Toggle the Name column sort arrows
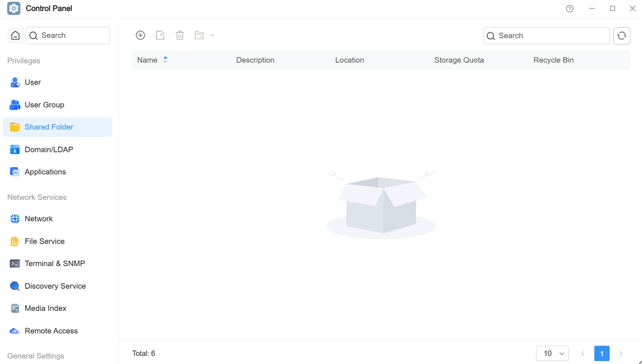Screen dimensions: 642x364 (x=165, y=60)
